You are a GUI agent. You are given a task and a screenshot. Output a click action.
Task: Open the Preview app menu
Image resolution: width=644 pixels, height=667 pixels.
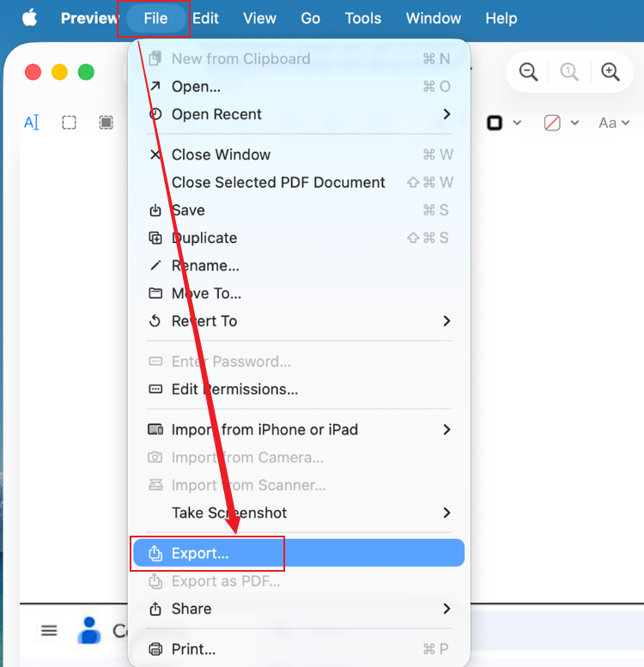click(89, 18)
